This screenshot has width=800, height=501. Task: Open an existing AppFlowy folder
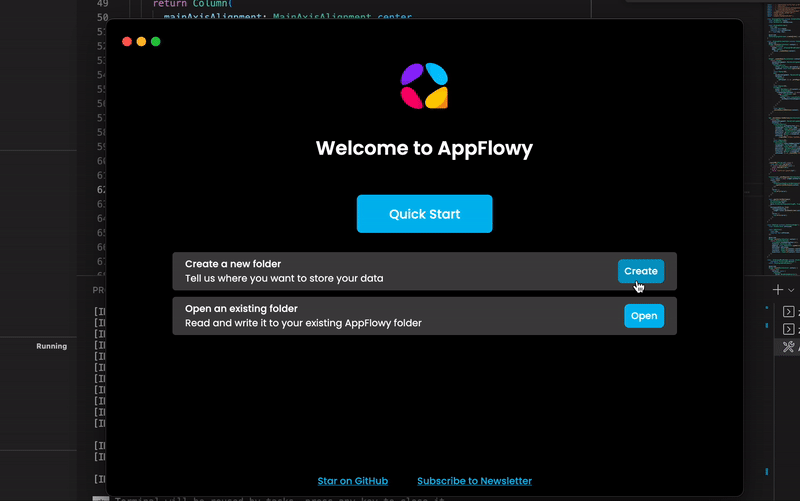(644, 316)
